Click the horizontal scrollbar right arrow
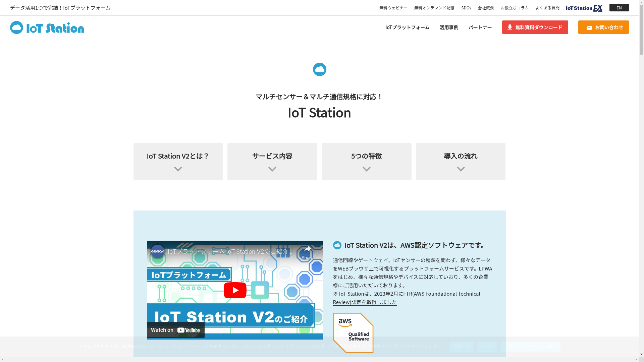 tap(636, 360)
